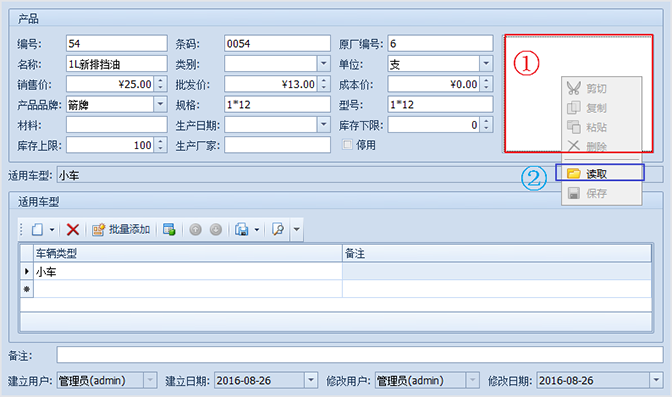Click the 批发价 spinner control
Screen dimensions: 672x397
point(324,84)
